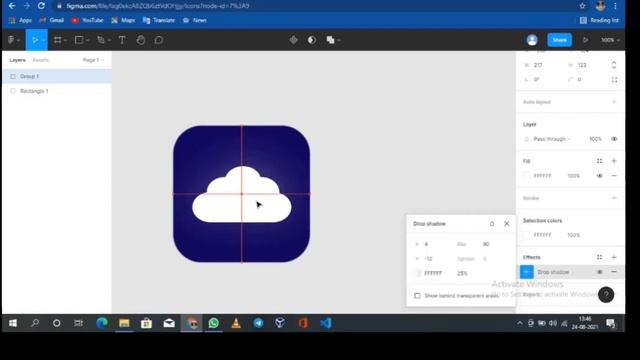Select the Rectangle shape tool
Viewport: 640px width, 360px height.
79,40
